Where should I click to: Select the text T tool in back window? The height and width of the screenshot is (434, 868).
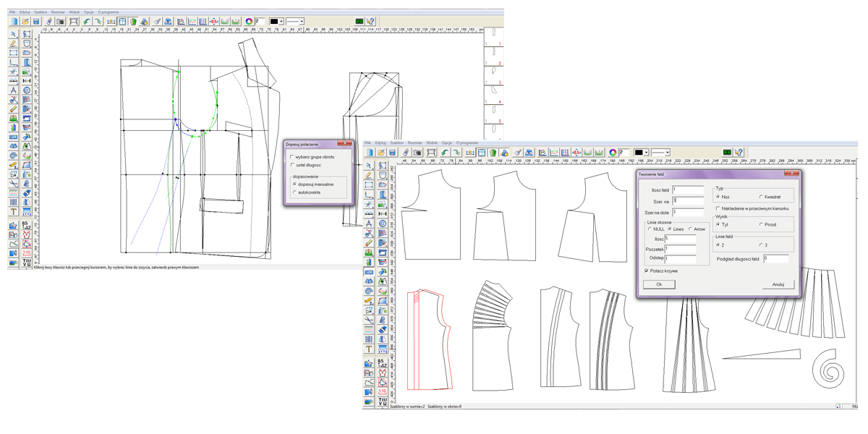pyautogui.click(x=13, y=212)
